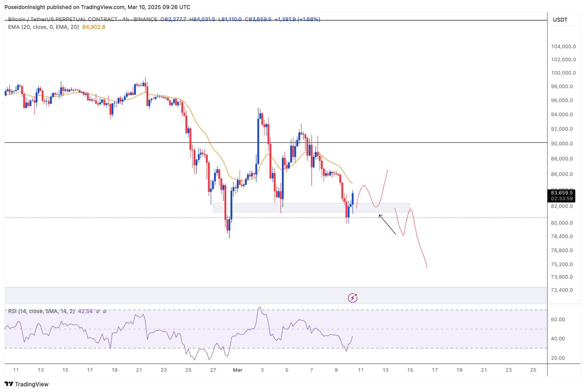Click the 80,000.0 price axis label
585x392 pixels.
click(x=562, y=223)
